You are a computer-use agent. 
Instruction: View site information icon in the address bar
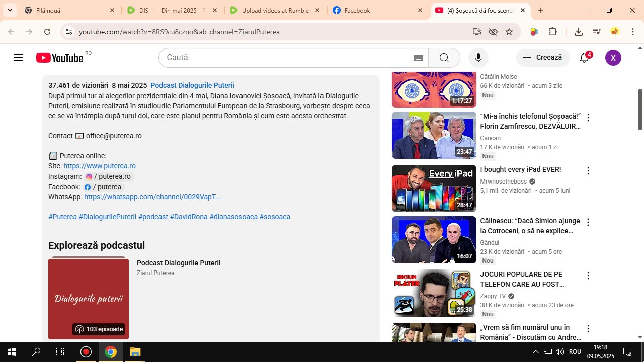[x=69, y=32]
